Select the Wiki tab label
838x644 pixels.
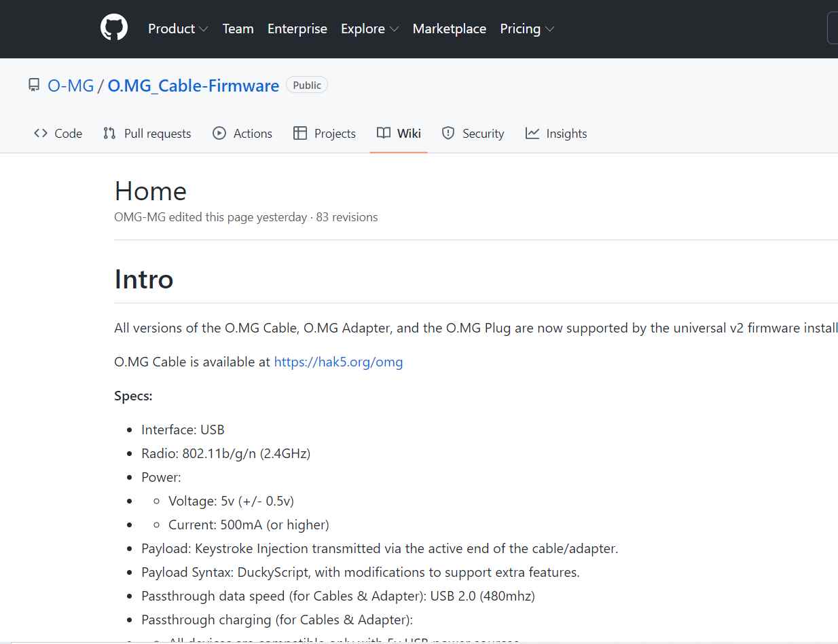point(409,134)
